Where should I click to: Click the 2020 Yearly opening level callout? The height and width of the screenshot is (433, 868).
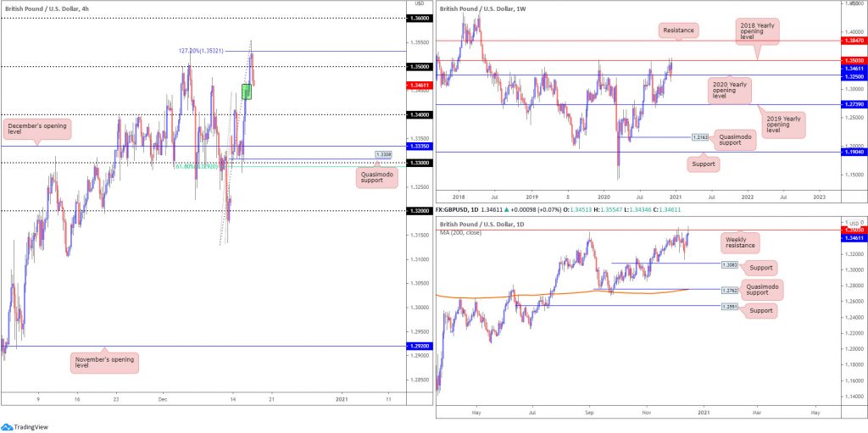730,91
